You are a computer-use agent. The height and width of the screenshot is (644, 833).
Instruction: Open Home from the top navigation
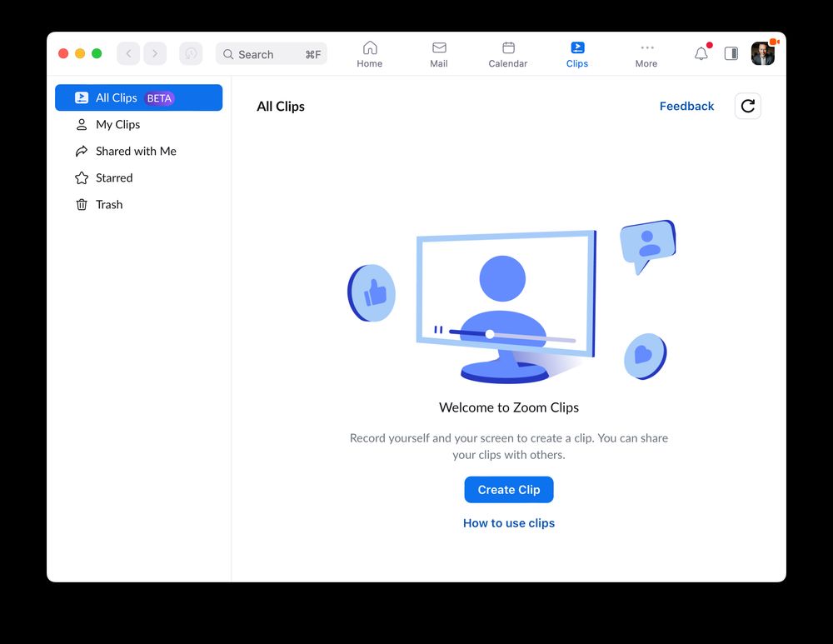[370, 53]
